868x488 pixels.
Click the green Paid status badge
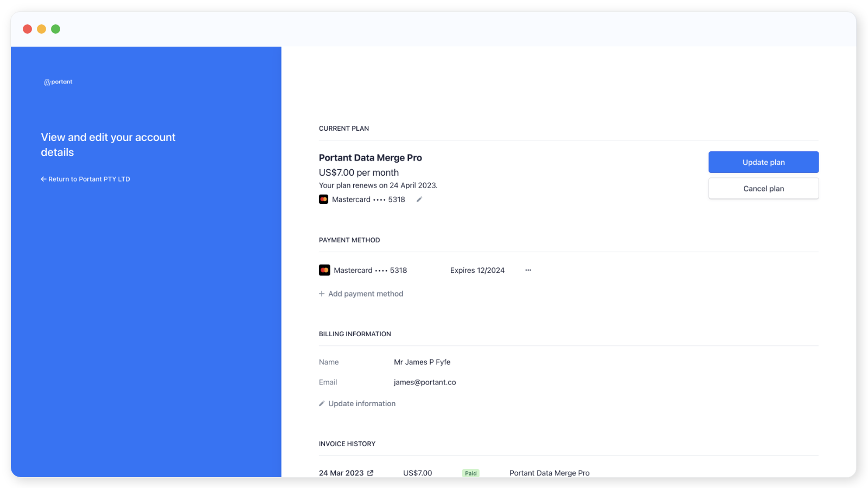470,473
